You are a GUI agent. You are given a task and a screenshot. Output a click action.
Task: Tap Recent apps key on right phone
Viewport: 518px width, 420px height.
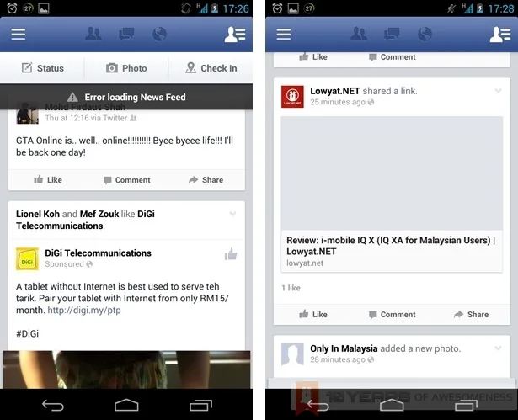466,405
